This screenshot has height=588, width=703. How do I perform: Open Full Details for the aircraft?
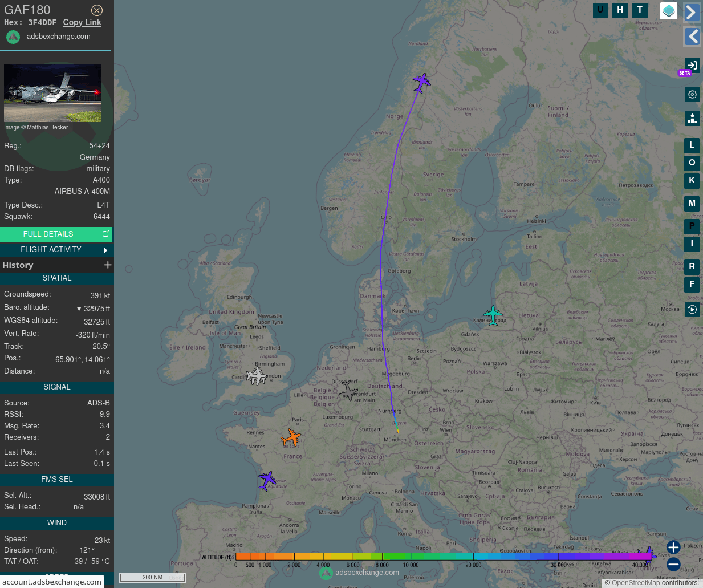tap(56, 234)
